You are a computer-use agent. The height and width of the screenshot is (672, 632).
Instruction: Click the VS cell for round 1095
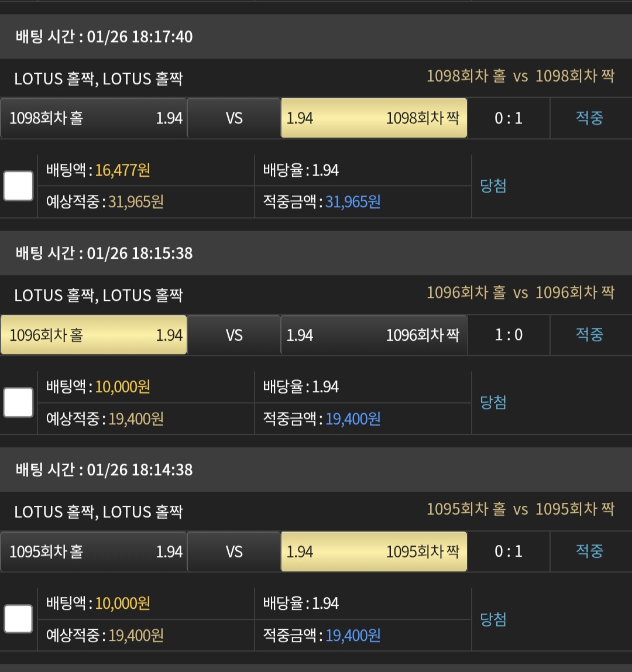(234, 551)
